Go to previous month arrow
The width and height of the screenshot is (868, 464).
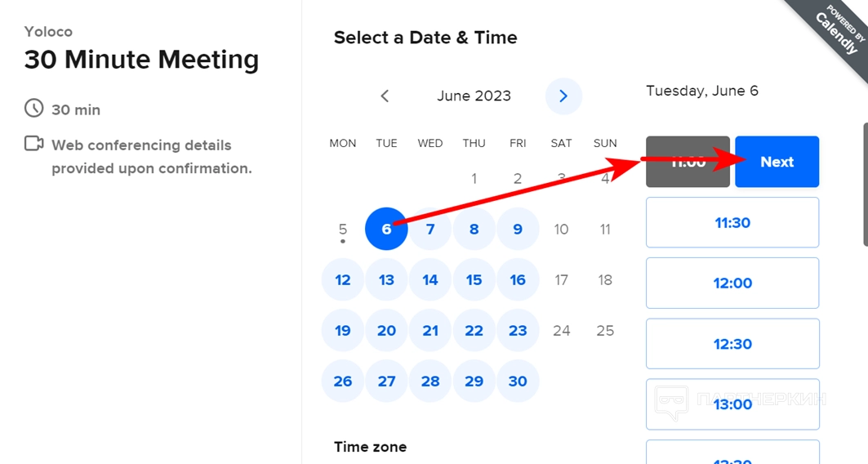tap(385, 96)
